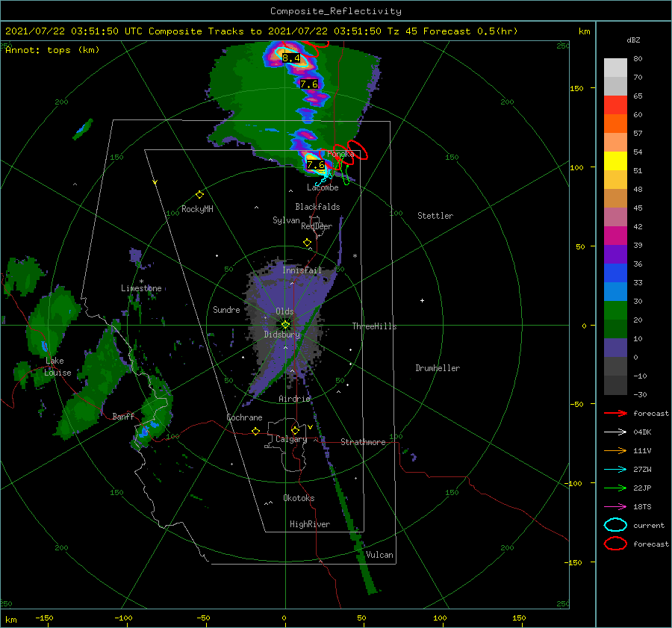Click the Composite_Reflectivity title
The height and width of the screenshot is (628, 672).
(335, 11)
